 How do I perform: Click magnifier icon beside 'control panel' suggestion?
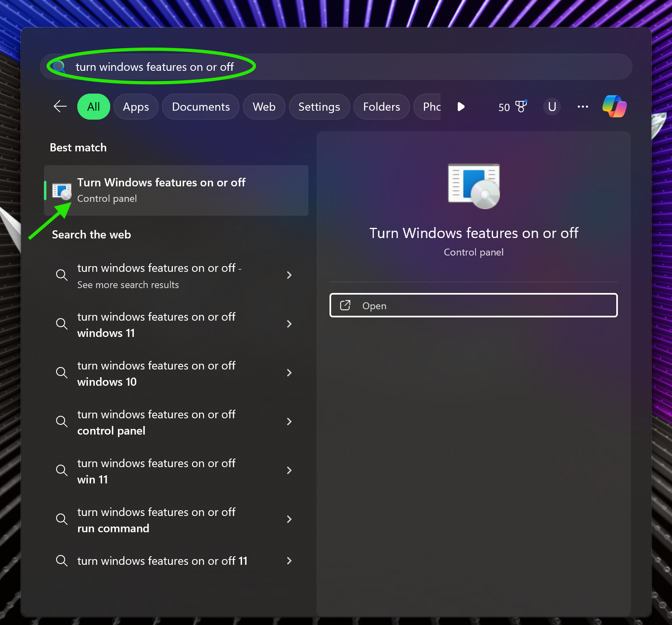pos(62,422)
